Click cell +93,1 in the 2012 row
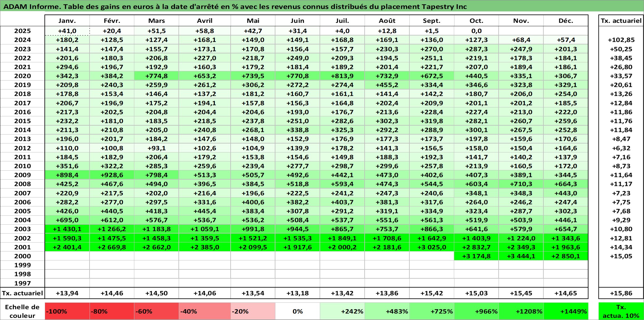The width and height of the screenshot is (644, 320). (157, 148)
